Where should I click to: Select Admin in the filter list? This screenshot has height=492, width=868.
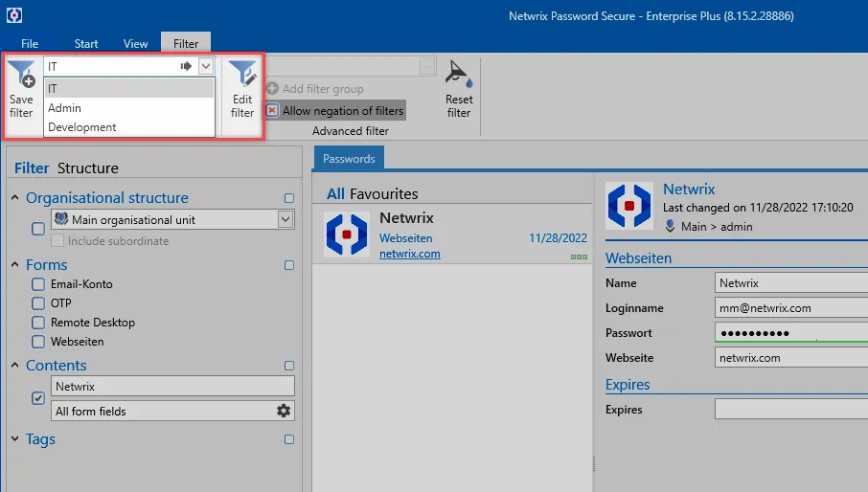point(129,108)
